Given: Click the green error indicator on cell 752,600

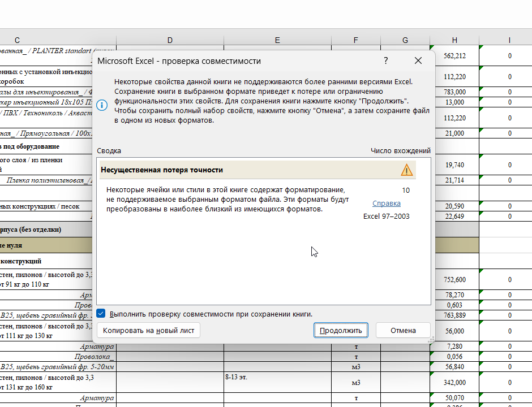Looking at the screenshot, I should [x=432, y=271].
